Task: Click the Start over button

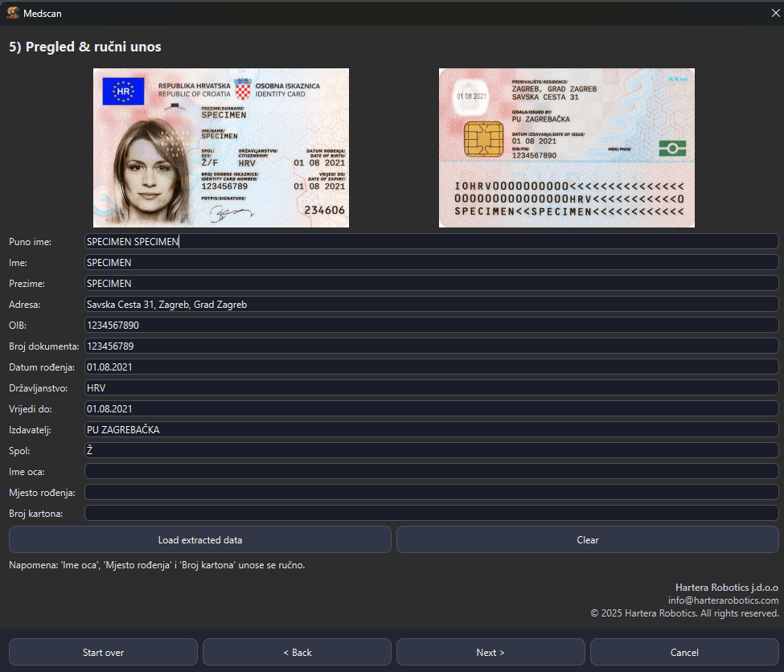Action: [x=103, y=652]
